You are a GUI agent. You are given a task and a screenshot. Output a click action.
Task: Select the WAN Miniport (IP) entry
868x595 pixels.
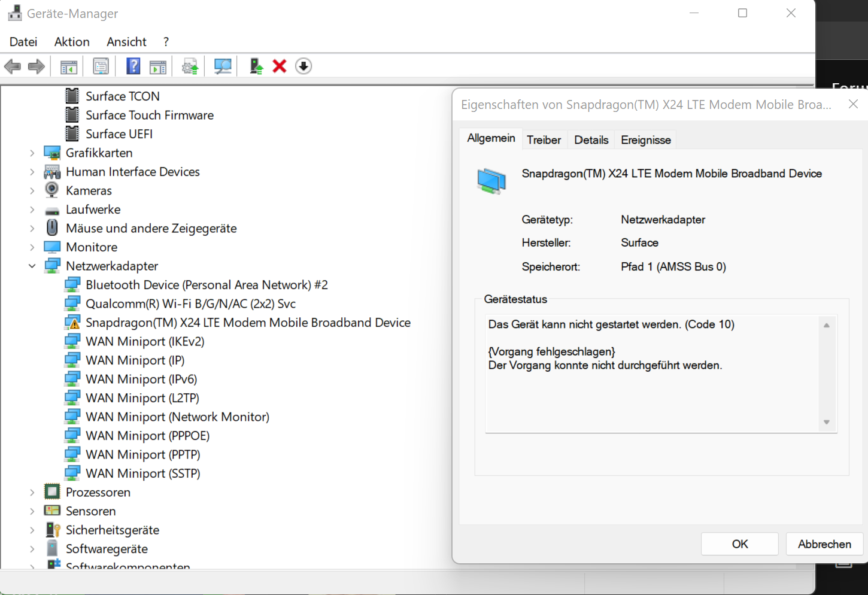pyautogui.click(x=135, y=360)
